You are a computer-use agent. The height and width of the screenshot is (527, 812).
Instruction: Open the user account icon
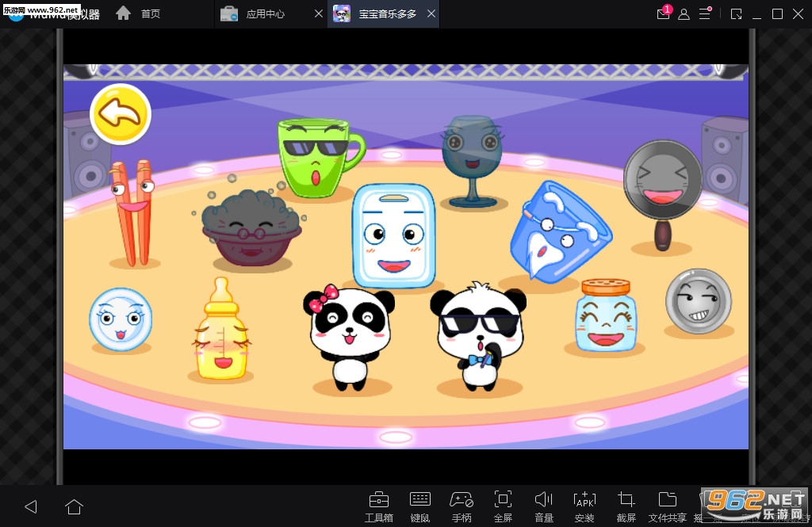click(x=684, y=14)
